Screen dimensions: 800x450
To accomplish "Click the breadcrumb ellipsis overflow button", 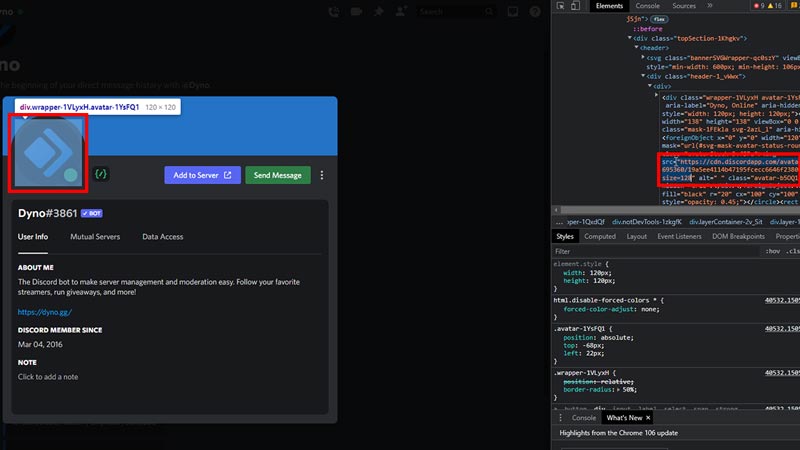I will pos(559,222).
